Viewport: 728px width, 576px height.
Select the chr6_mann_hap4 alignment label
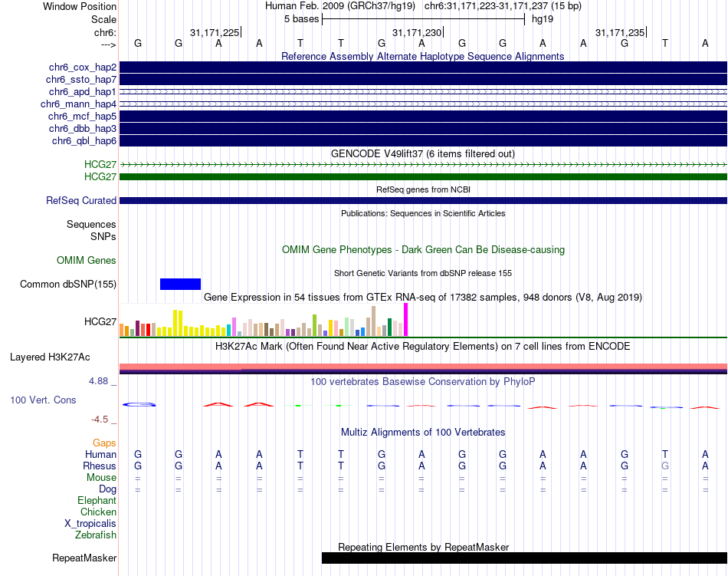click(x=78, y=104)
